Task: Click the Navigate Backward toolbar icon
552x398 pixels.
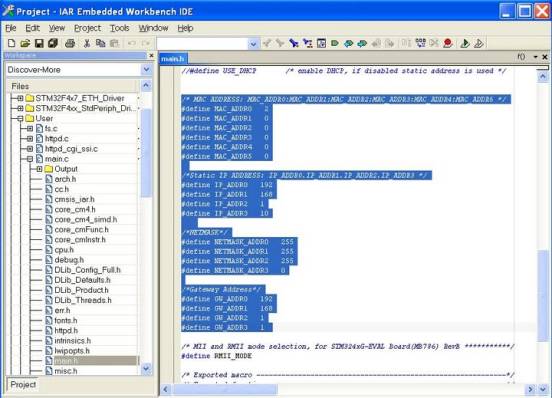Action: pos(376,43)
